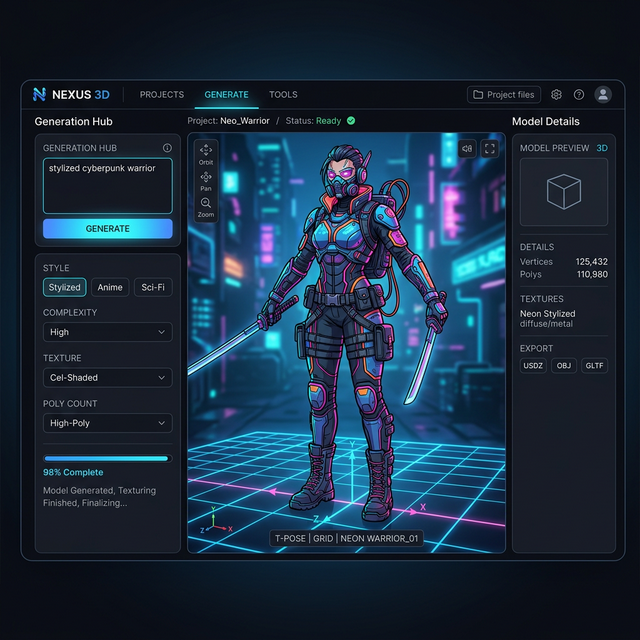Image resolution: width=640 pixels, height=640 pixels.
Task: Click the diffuse/metal texture text
Action: 546,324
